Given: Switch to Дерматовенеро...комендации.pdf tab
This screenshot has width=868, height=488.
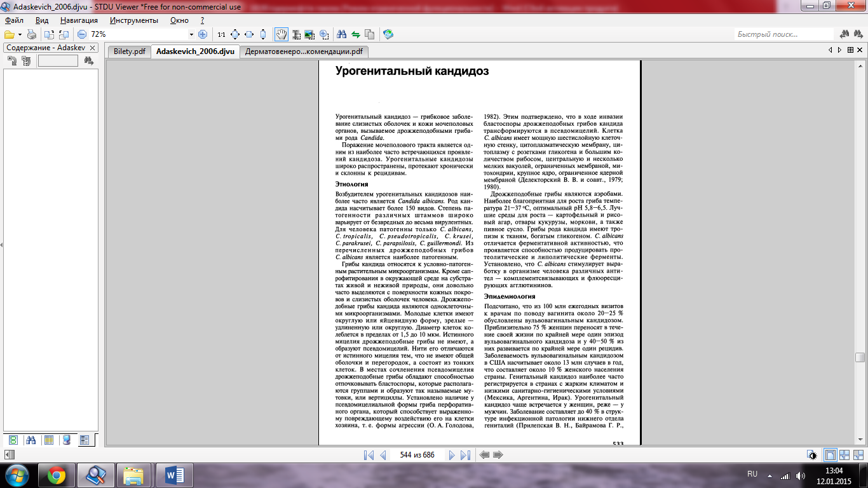Looking at the screenshot, I should point(304,51).
